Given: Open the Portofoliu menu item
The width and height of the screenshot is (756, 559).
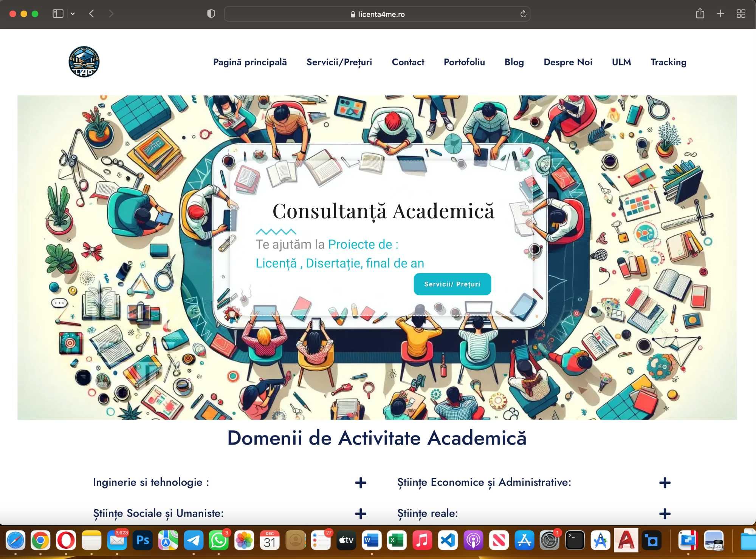Looking at the screenshot, I should (x=464, y=62).
